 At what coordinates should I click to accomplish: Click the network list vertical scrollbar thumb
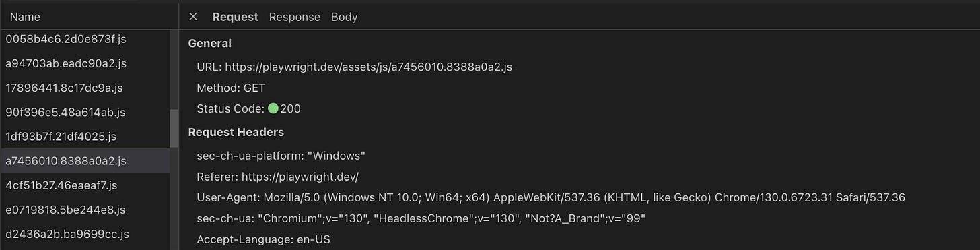(x=174, y=128)
